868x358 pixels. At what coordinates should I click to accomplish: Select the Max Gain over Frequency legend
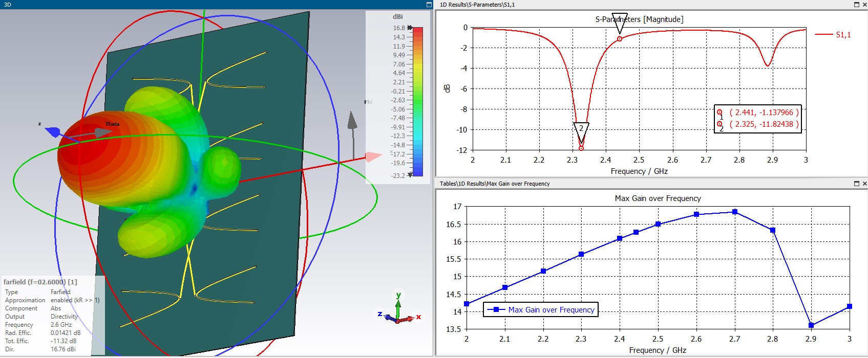pos(541,310)
